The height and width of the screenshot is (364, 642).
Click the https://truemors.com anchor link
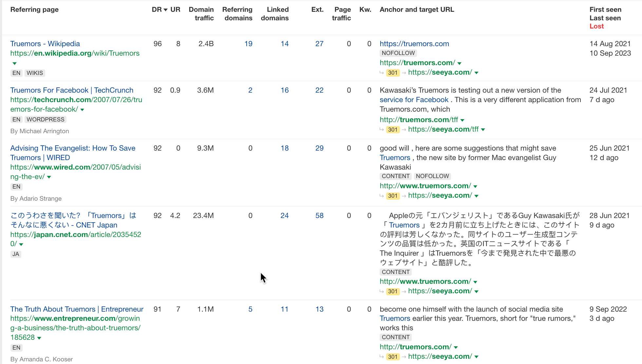coord(414,44)
